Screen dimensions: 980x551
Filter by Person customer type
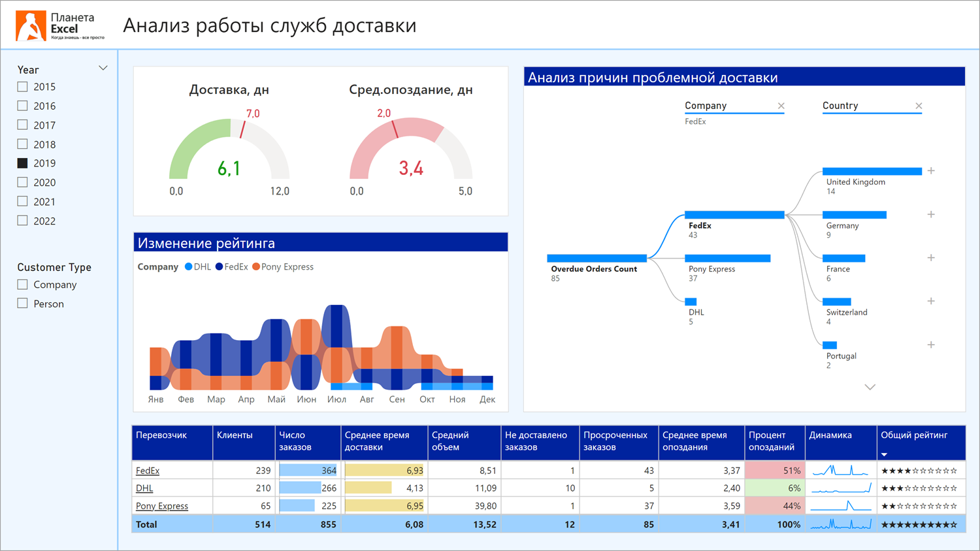(x=22, y=304)
